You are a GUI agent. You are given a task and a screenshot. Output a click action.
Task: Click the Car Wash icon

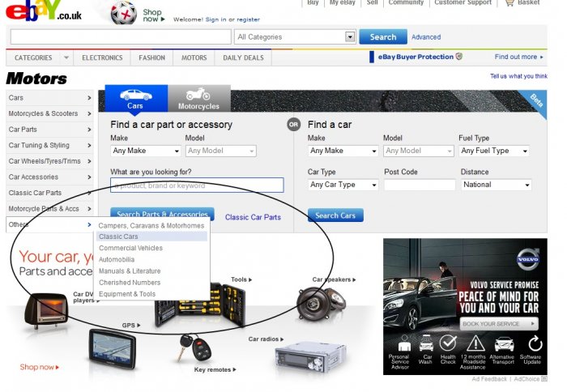[426, 343]
